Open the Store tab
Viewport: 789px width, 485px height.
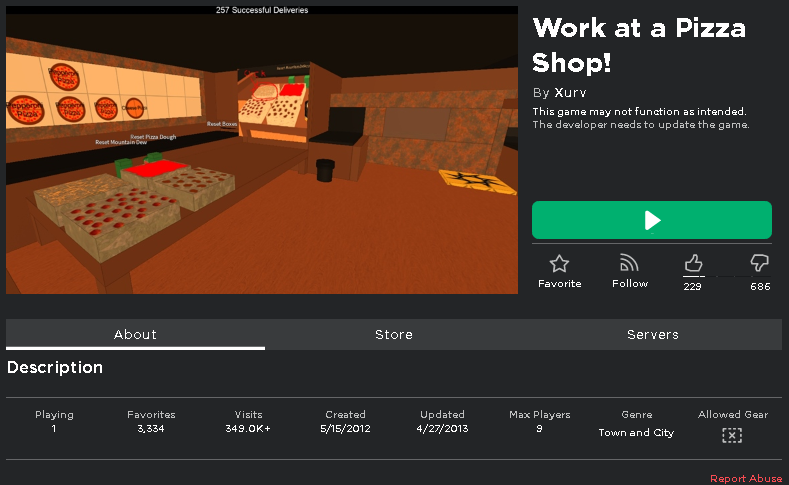[394, 335]
